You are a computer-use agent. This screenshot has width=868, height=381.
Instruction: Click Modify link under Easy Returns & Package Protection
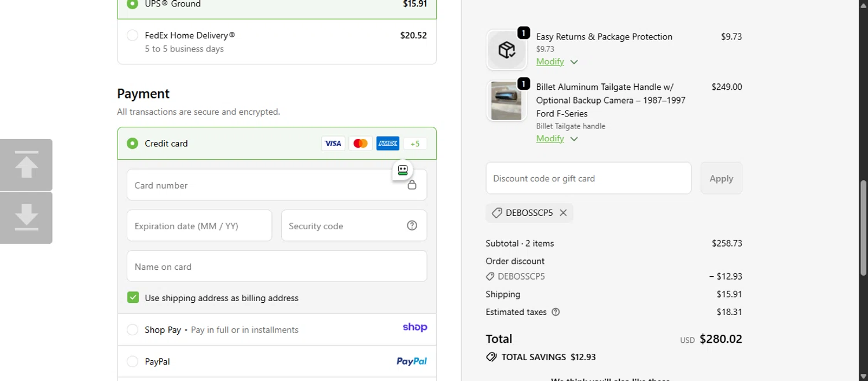point(550,61)
